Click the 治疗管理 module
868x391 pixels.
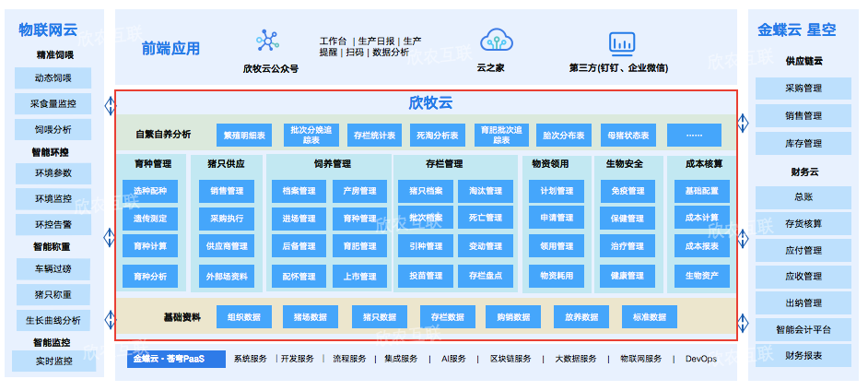628,246
